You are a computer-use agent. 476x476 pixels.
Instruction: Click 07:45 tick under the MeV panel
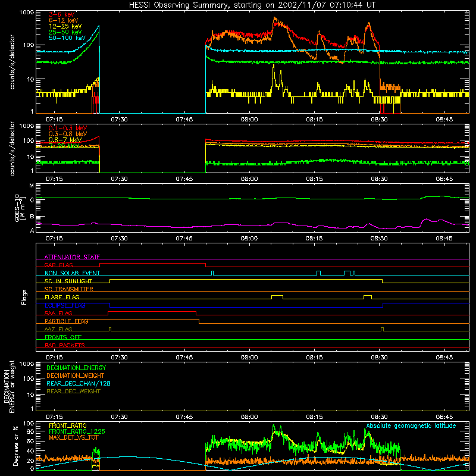click(x=184, y=179)
